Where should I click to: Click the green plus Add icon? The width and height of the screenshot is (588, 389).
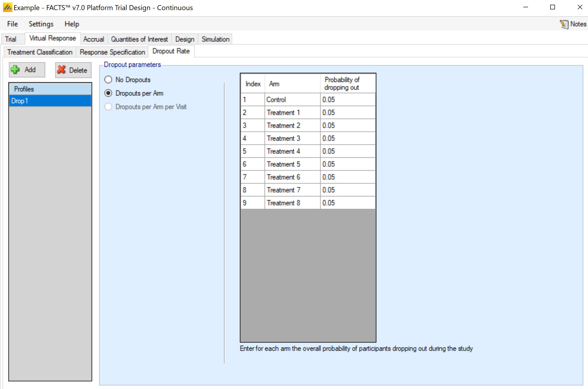tap(15, 70)
